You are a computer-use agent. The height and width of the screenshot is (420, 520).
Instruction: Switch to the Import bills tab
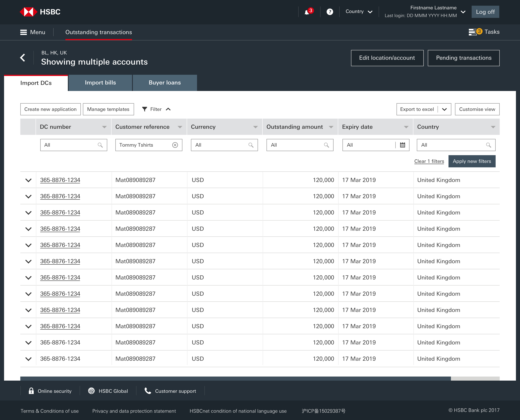tap(100, 83)
